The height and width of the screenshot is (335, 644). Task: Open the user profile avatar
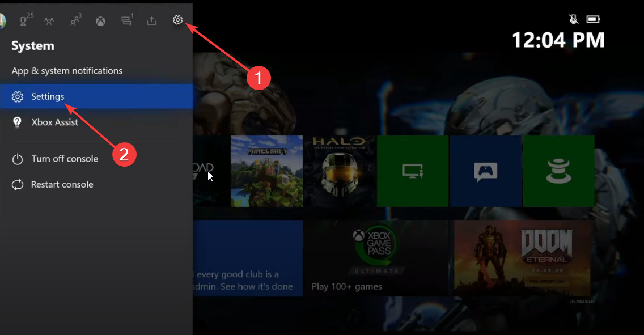(x=2, y=21)
